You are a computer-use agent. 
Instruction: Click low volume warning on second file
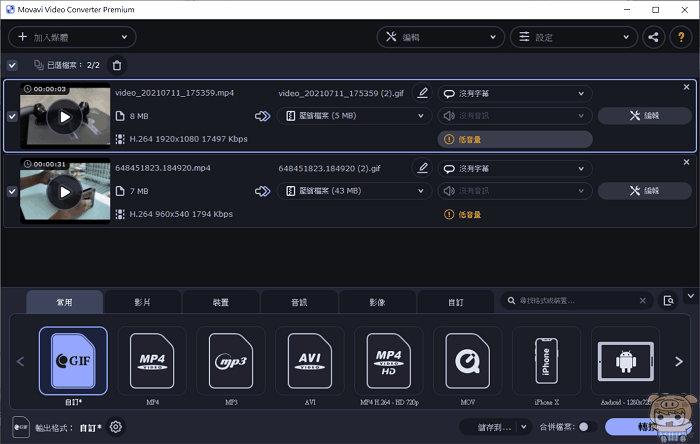[462, 215]
